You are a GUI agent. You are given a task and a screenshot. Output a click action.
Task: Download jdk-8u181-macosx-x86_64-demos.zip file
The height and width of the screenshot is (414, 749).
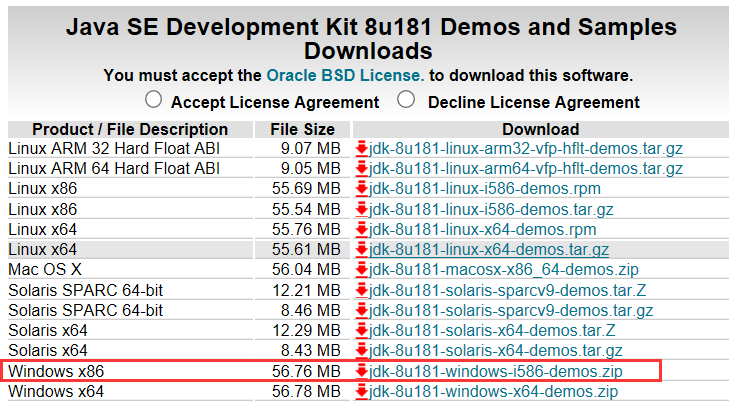[504, 270]
